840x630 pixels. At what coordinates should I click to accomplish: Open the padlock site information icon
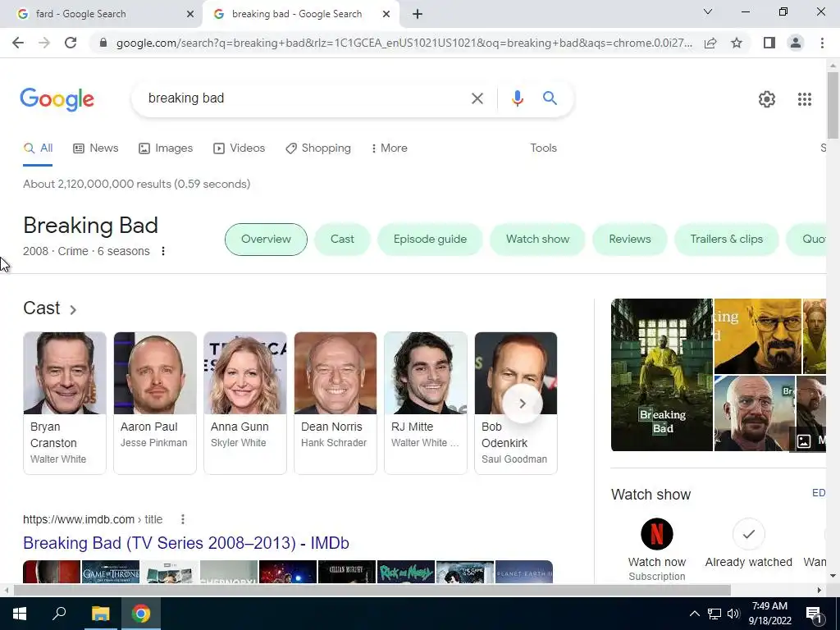(103, 43)
